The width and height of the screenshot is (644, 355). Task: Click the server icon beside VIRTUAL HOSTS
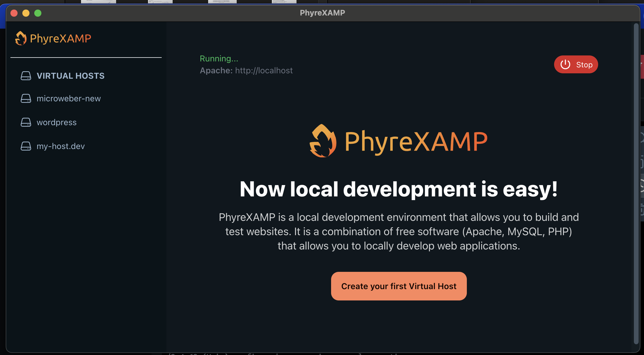26,76
